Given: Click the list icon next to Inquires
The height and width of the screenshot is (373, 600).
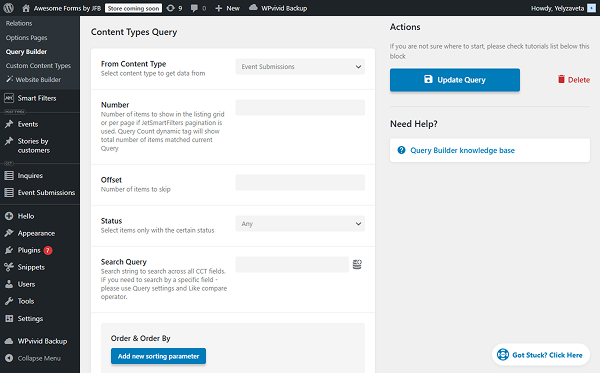Looking at the screenshot, I should 9,176.
